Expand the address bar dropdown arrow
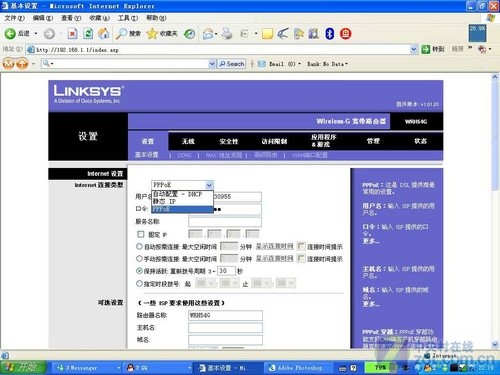The image size is (500, 375). tap(413, 49)
